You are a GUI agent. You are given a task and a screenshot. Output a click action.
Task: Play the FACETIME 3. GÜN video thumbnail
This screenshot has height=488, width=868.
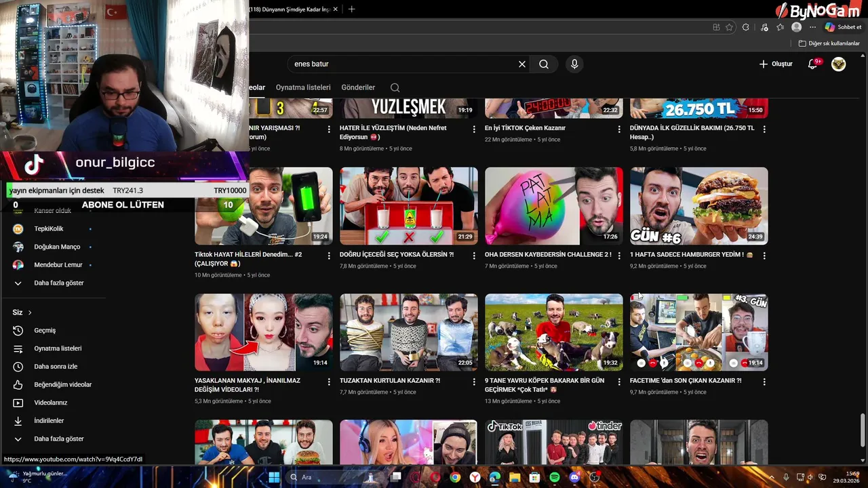(699, 332)
